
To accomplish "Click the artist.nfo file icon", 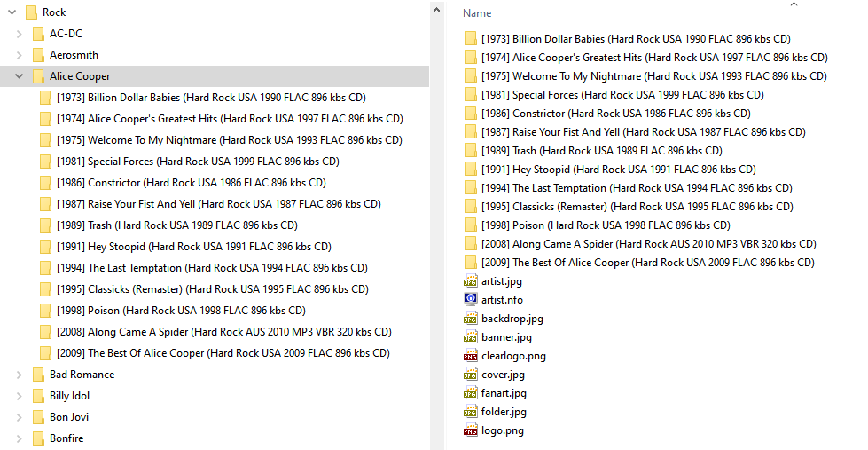I will (470, 300).
